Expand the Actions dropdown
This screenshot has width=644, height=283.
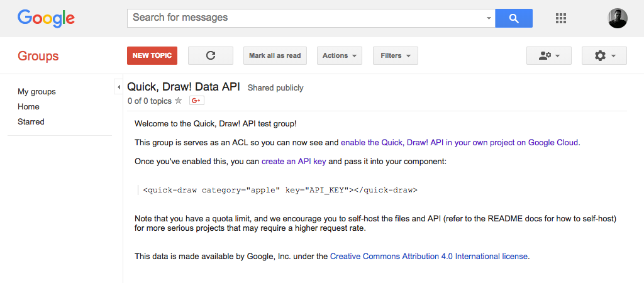tap(339, 55)
